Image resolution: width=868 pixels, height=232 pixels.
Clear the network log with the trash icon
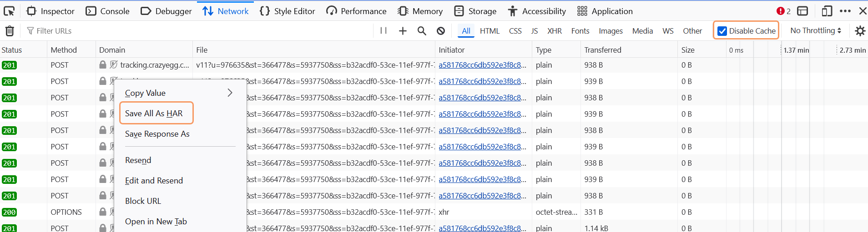pyautogui.click(x=10, y=31)
